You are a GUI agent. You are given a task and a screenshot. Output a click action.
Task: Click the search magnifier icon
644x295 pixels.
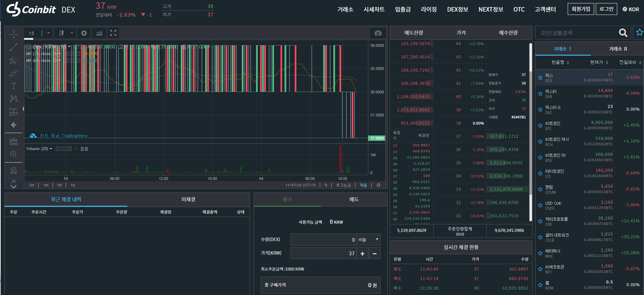[623, 33]
